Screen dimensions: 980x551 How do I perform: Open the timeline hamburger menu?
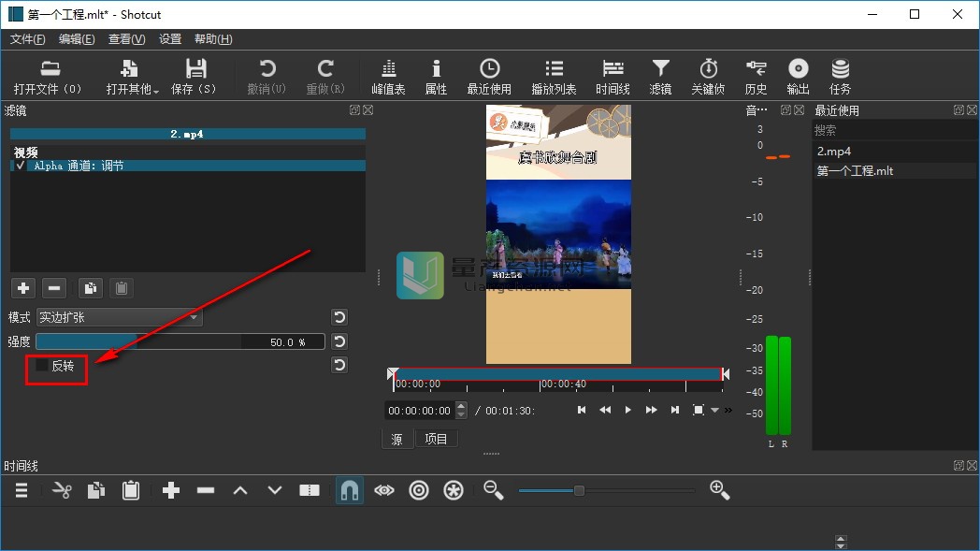click(x=22, y=491)
